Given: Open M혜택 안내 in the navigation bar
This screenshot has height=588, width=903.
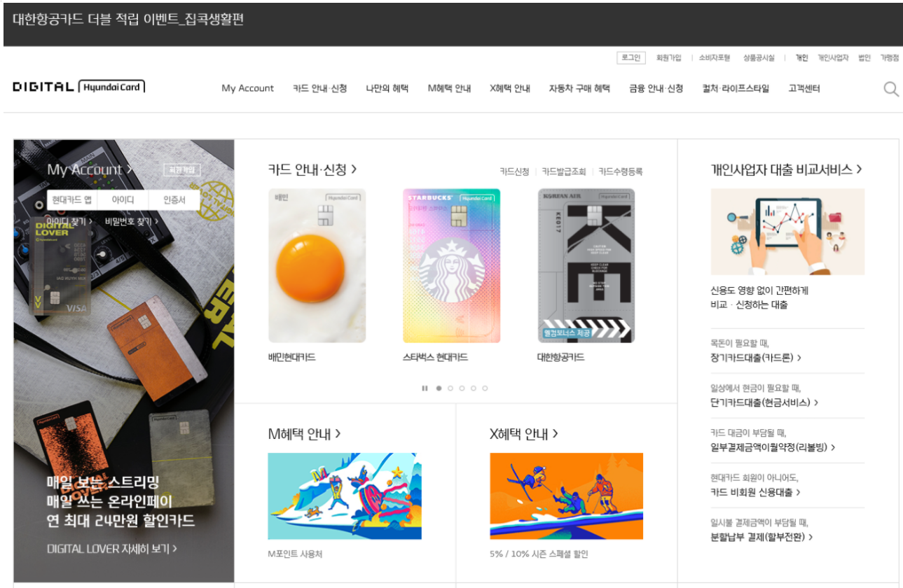Looking at the screenshot, I should (450, 88).
